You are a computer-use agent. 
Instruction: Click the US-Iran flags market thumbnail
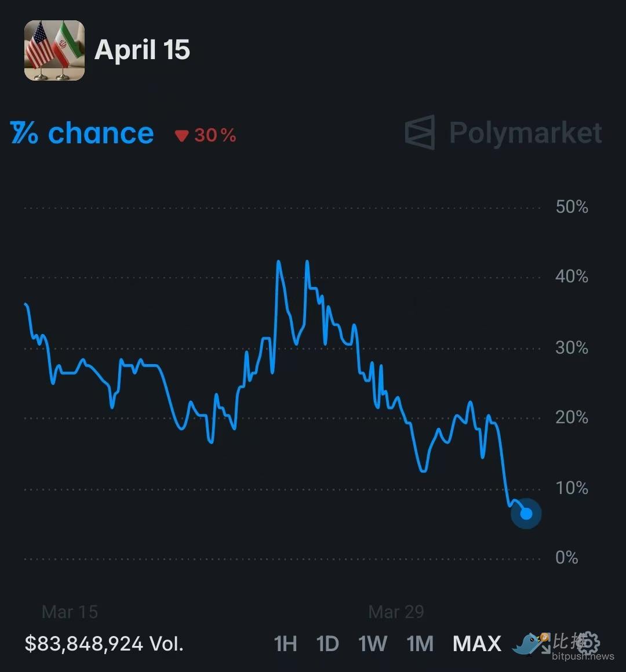tap(54, 50)
